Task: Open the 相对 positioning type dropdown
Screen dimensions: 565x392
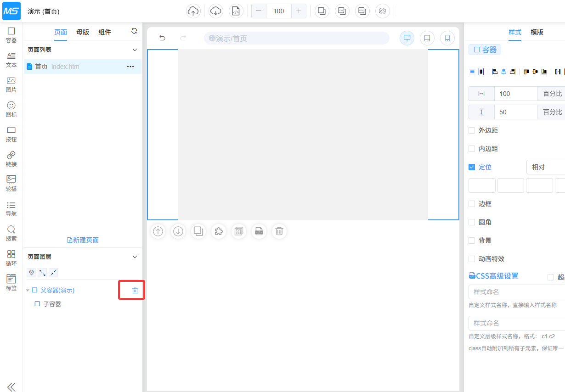Action: pyautogui.click(x=546, y=167)
